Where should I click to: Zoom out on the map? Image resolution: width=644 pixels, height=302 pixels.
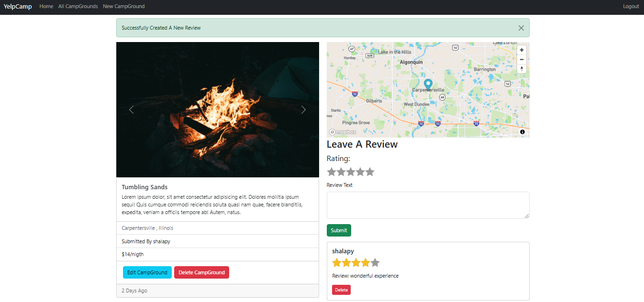(522, 59)
